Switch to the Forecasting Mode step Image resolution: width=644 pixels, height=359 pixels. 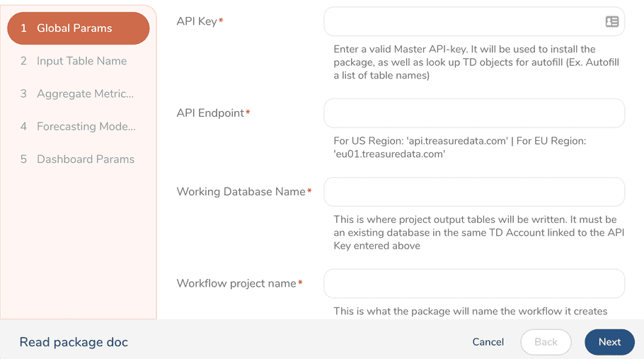(x=79, y=127)
